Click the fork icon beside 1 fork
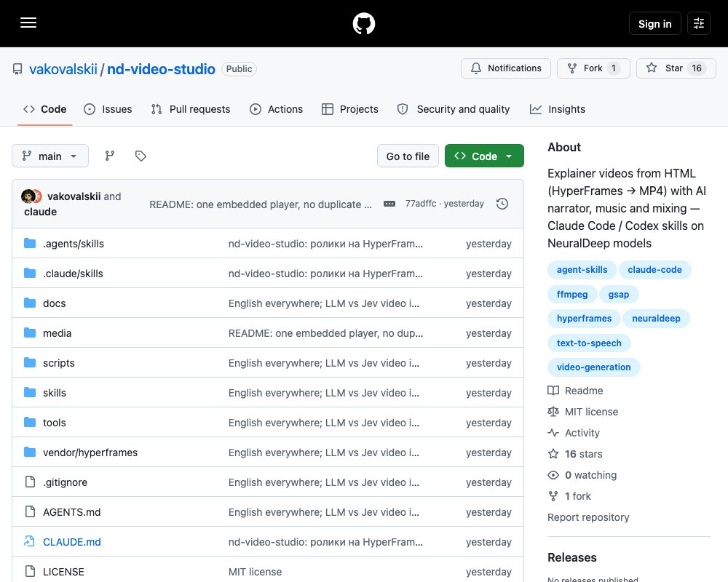728x582 pixels. click(x=553, y=496)
